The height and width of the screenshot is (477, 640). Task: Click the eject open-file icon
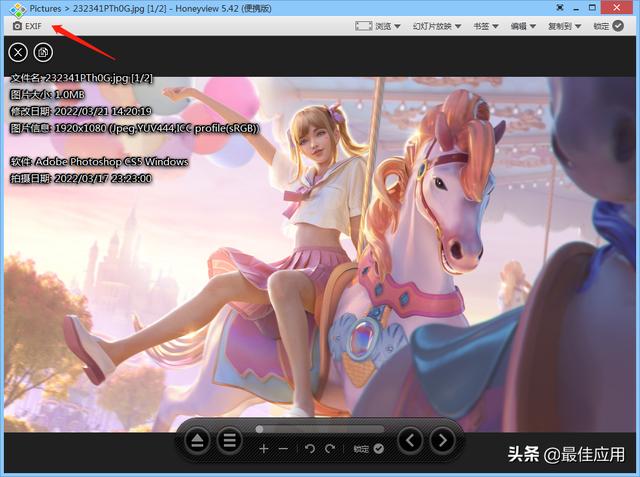coord(198,441)
